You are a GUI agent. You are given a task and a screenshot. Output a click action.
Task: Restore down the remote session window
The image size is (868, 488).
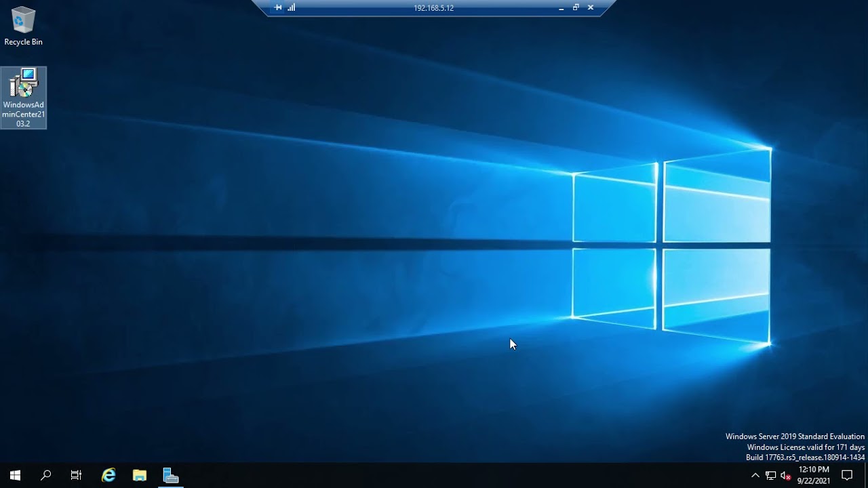576,7
